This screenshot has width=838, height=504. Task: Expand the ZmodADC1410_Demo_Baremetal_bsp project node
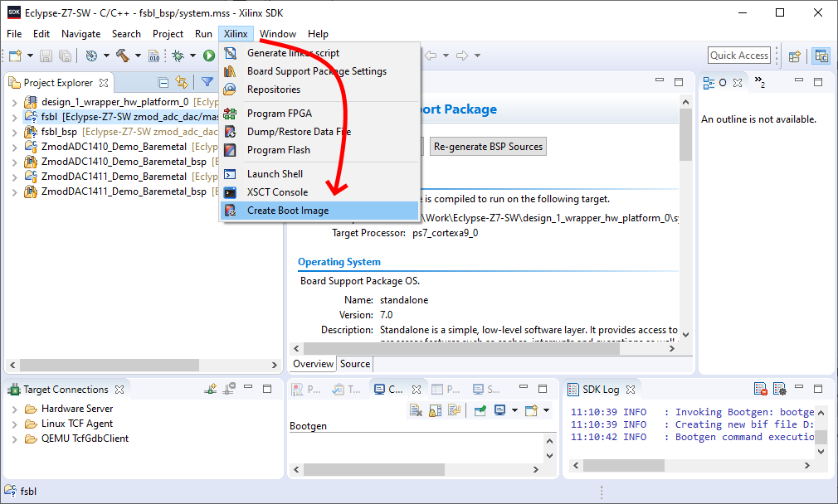(14, 162)
